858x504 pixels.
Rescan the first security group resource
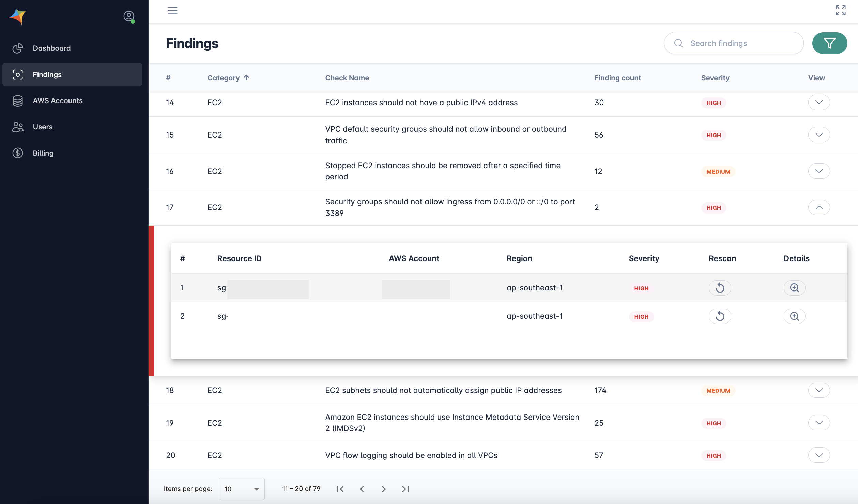[720, 288]
